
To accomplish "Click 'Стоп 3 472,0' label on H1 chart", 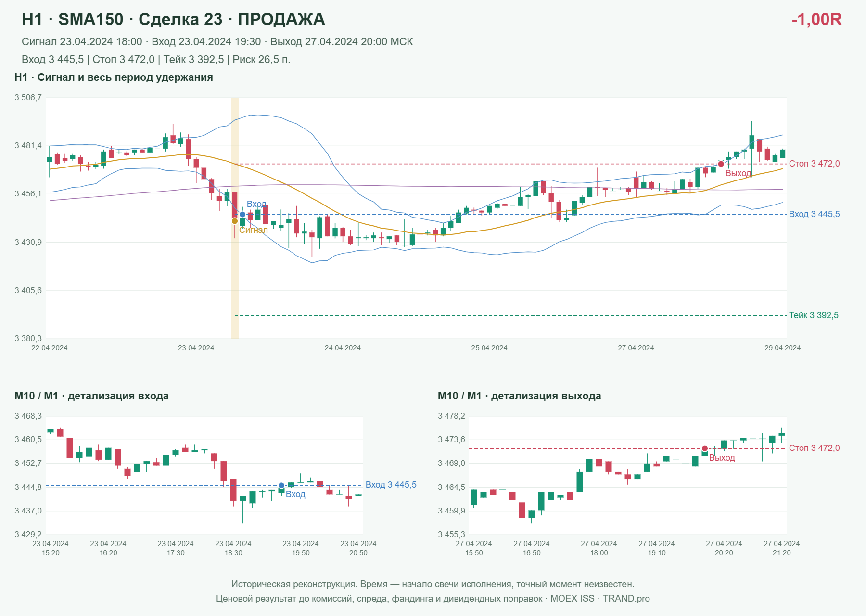I will point(815,164).
